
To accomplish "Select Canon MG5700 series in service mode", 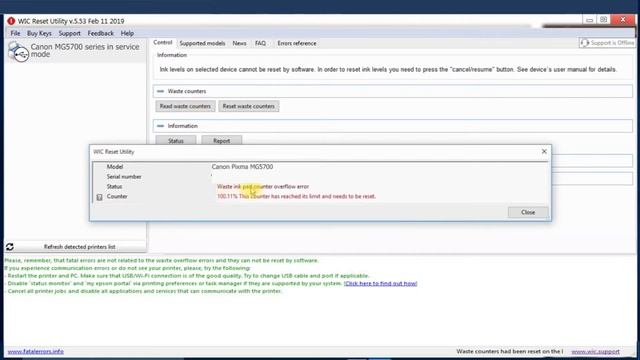I will tap(84, 50).
